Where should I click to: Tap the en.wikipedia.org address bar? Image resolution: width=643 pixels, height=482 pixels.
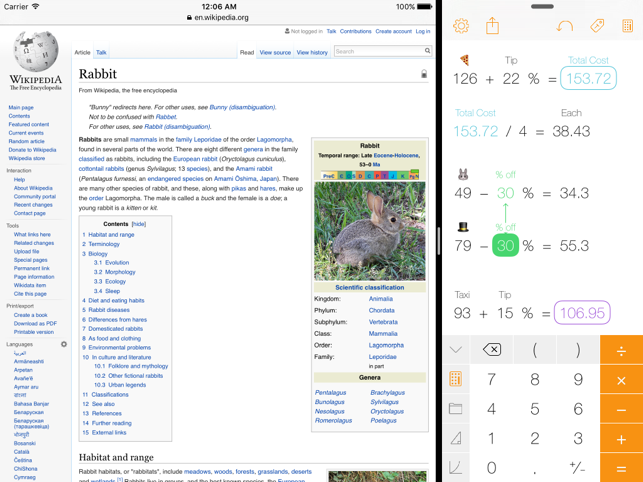click(x=218, y=18)
